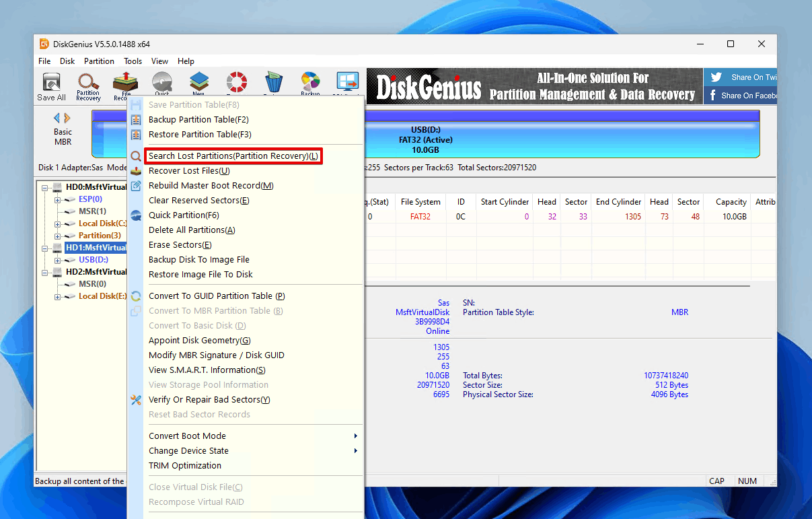
Task: Expand the Partition(3) tree node
Action: pyautogui.click(x=57, y=236)
